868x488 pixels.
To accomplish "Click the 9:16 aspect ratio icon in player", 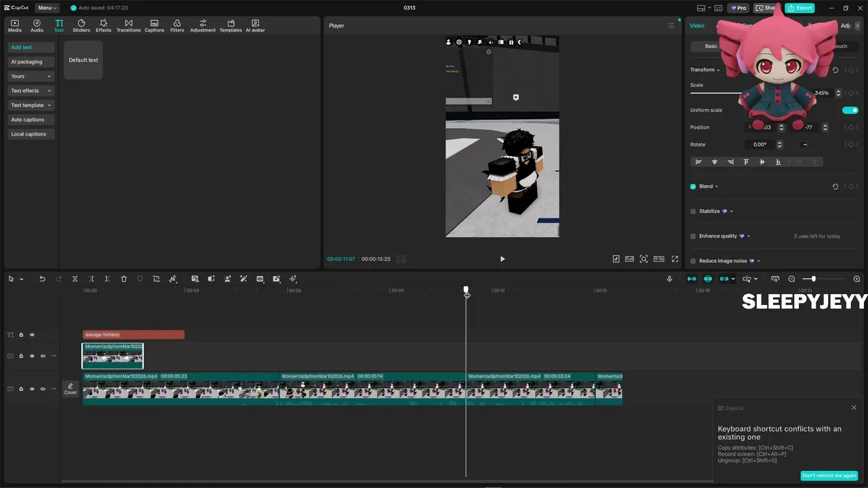I will (x=658, y=259).
